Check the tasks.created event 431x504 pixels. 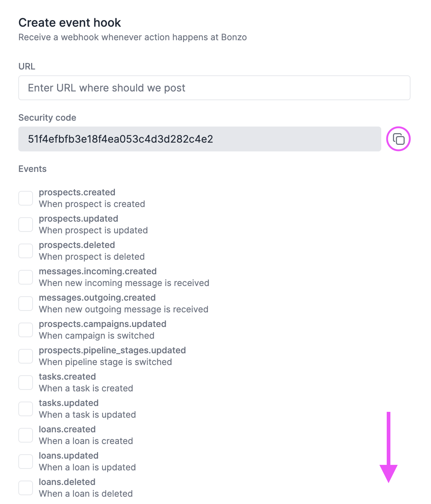[26, 382]
